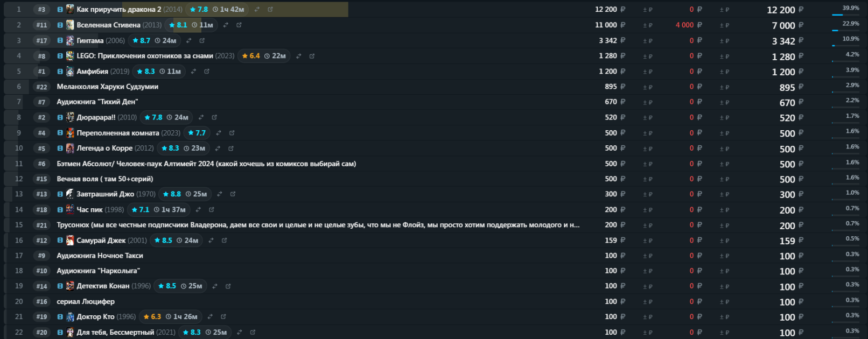Image resolution: width=868 pixels, height=339 pixels.
Task: Open external link for Как приручить дракона 2
Action: coord(270,9)
